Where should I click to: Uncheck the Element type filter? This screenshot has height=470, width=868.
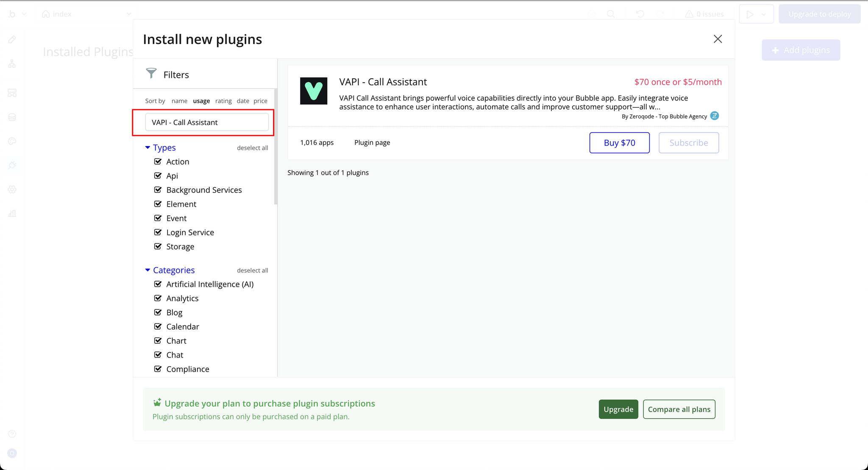click(x=158, y=204)
